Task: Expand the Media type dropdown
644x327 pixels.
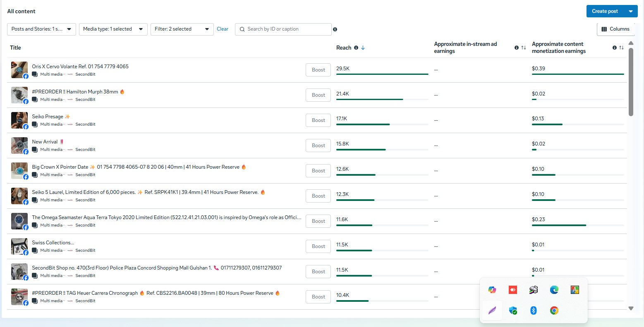Action: click(113, 29)
